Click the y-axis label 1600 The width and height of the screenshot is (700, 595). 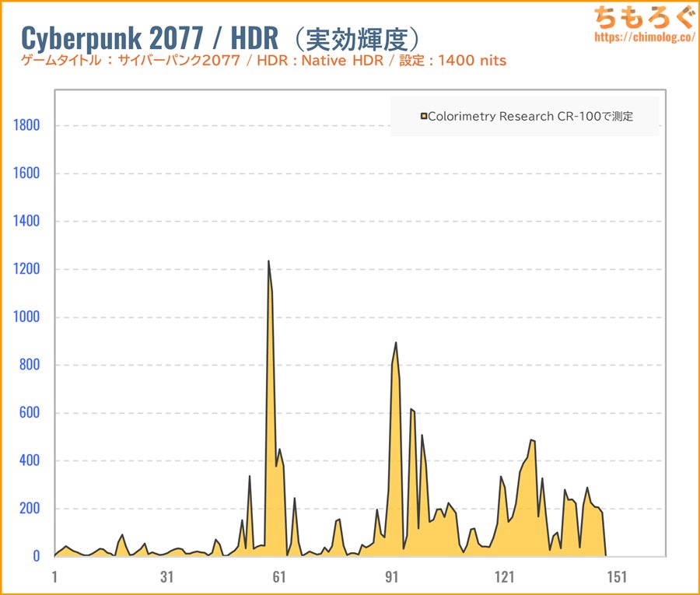26,173
